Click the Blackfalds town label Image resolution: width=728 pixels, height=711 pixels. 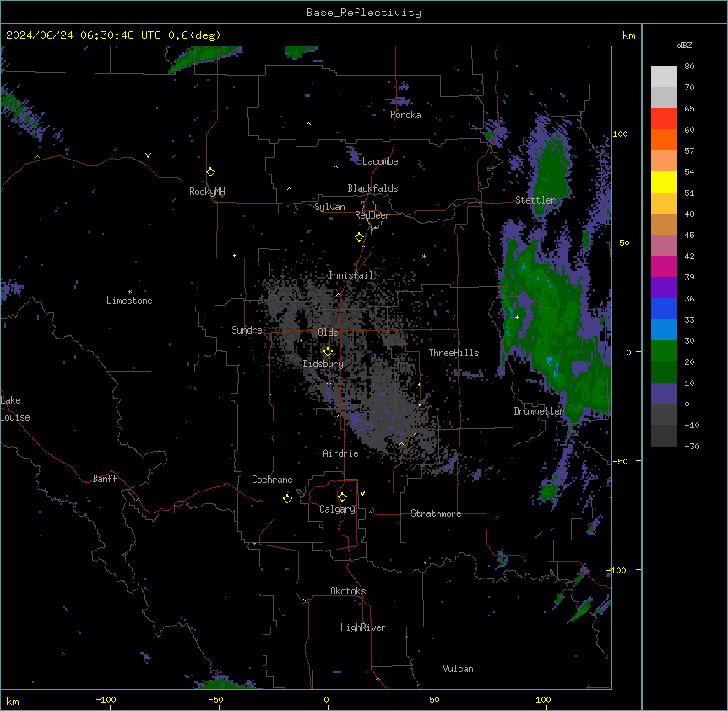pyautogui.click(x=372, y=188)
